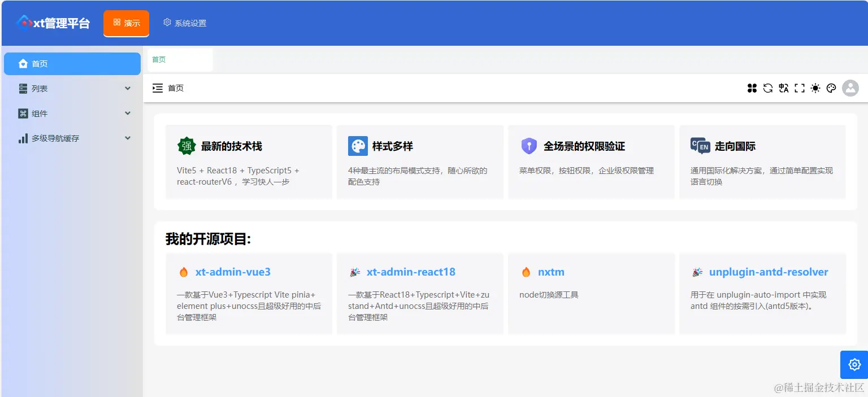Open the unplugin-antd-resolver project link

(769, 272)
